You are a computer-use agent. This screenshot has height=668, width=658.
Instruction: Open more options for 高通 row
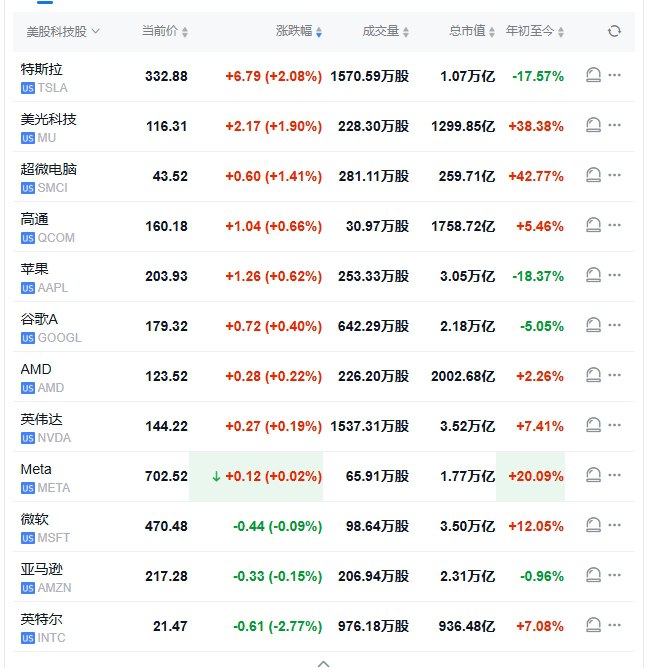(614, 225)
